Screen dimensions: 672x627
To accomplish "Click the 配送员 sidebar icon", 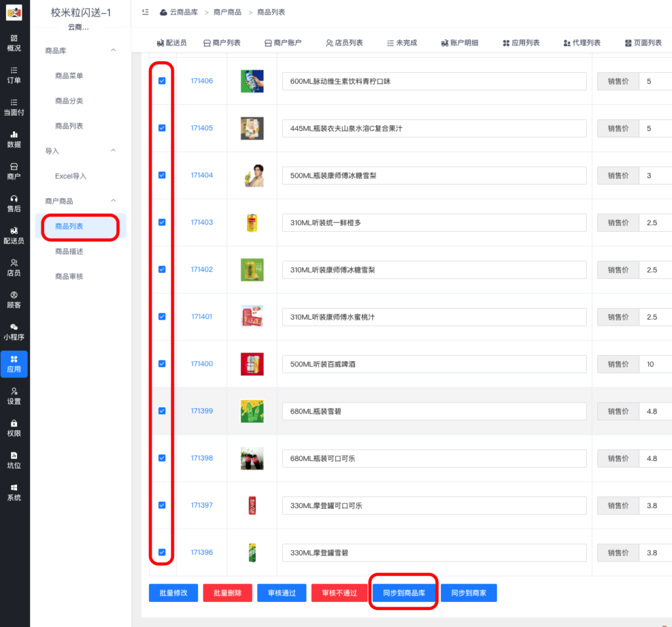I will 14,235.
